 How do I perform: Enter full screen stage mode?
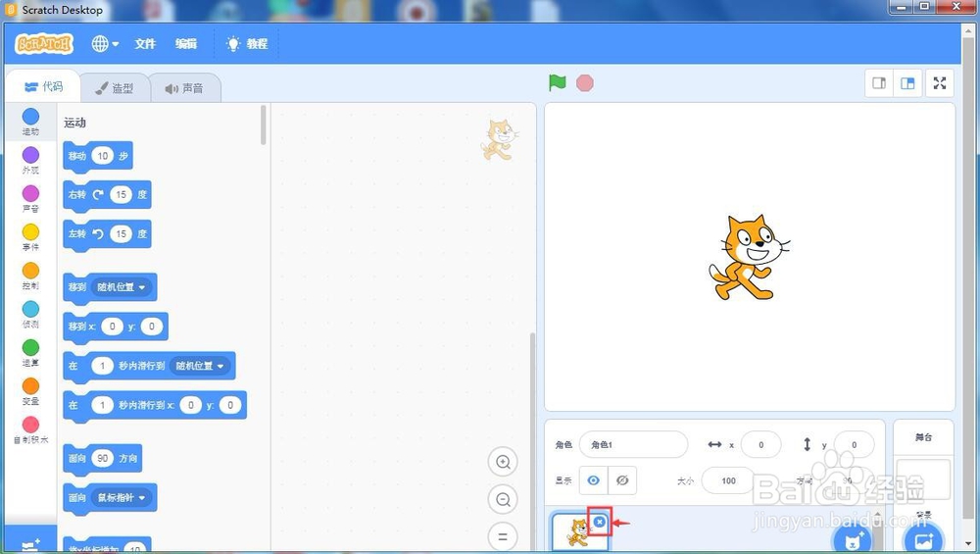point(940,83)
